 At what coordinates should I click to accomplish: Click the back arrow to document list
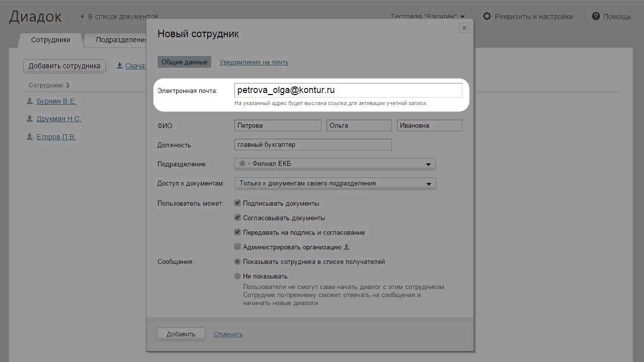(x=83, y=17)
